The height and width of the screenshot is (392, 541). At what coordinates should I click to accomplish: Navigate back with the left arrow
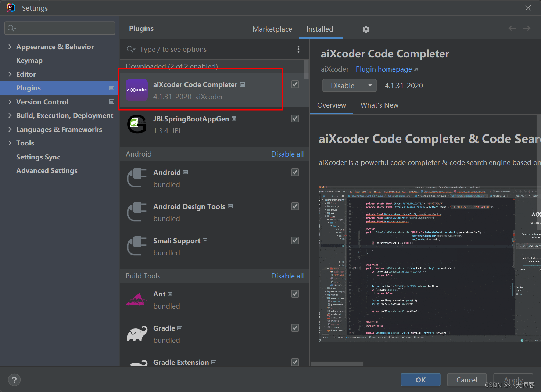click(512, 28)
